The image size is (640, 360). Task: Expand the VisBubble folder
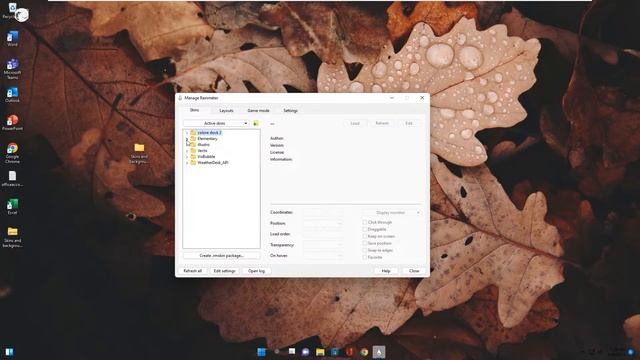click(x=187, y=157)
